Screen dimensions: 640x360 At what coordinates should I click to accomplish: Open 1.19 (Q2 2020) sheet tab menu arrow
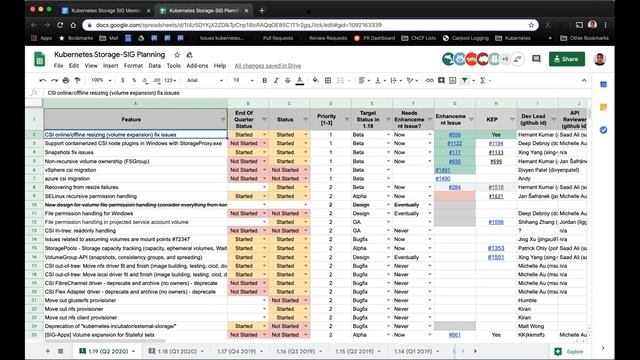[133, 351]
